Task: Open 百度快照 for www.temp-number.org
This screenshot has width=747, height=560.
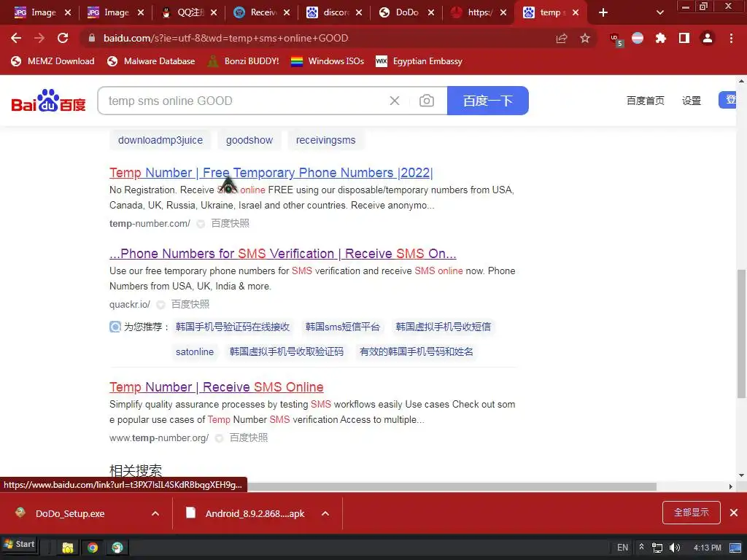Action: coord(249,437)
